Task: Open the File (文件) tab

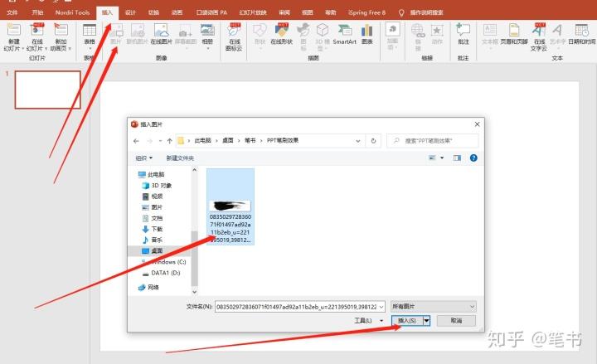Action: tap(12, 12)
